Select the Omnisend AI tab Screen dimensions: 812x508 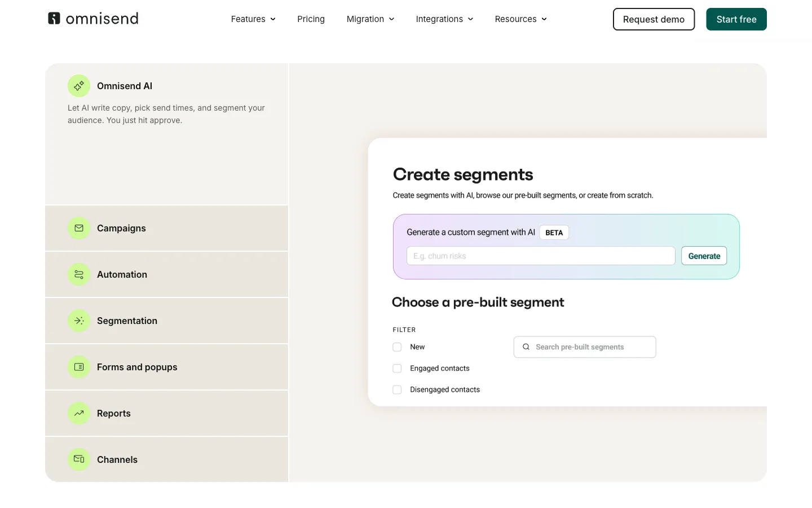pyautogui.click(x=166, y=134)
